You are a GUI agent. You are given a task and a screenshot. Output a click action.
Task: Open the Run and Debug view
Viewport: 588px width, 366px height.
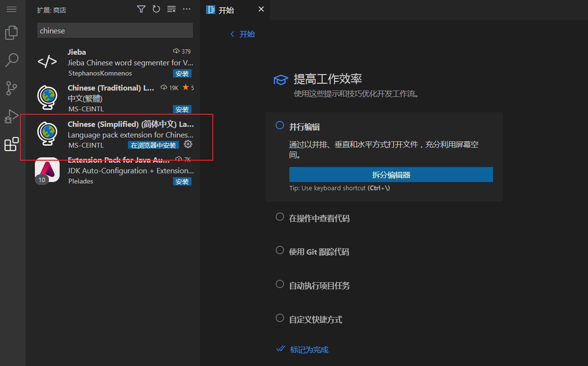click(11, 116)
